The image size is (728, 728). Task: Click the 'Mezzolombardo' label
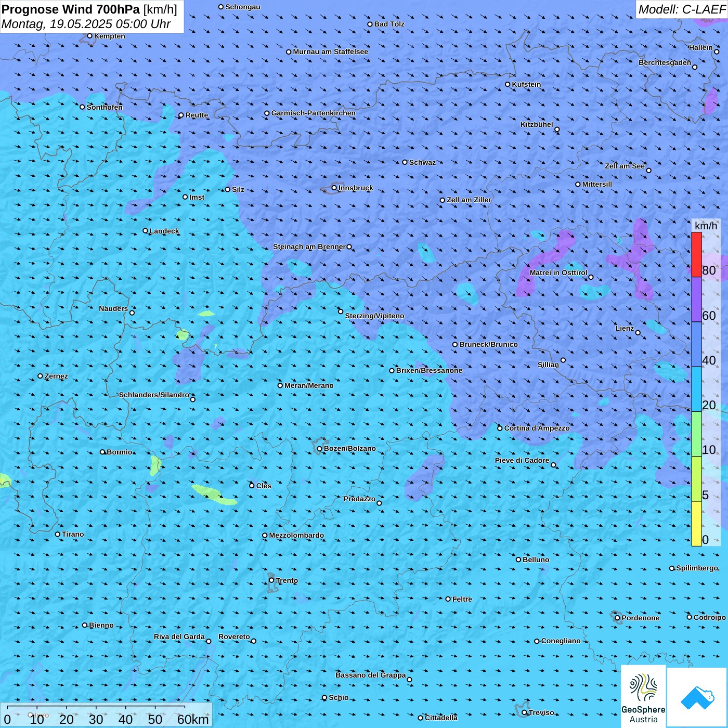[296, 535]
